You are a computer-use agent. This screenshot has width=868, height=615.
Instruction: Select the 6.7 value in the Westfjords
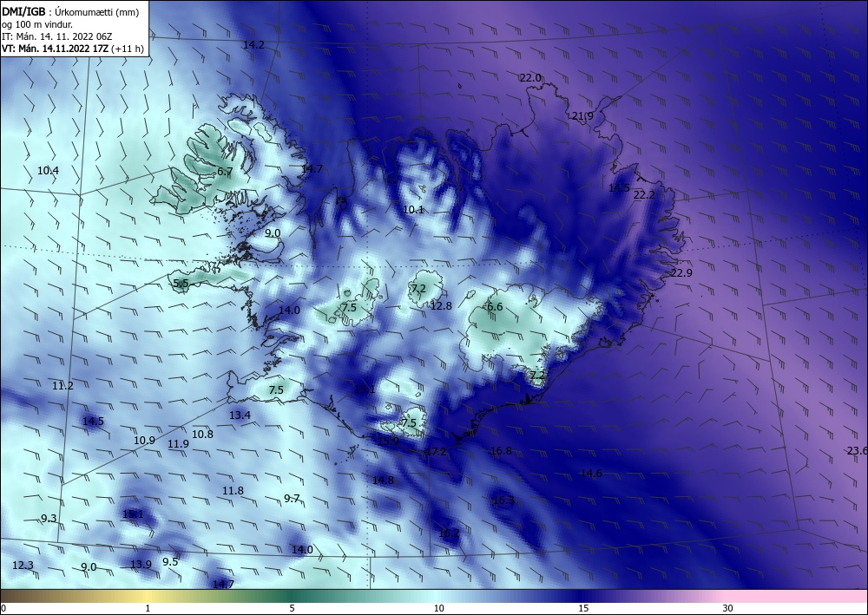(224, 172)
